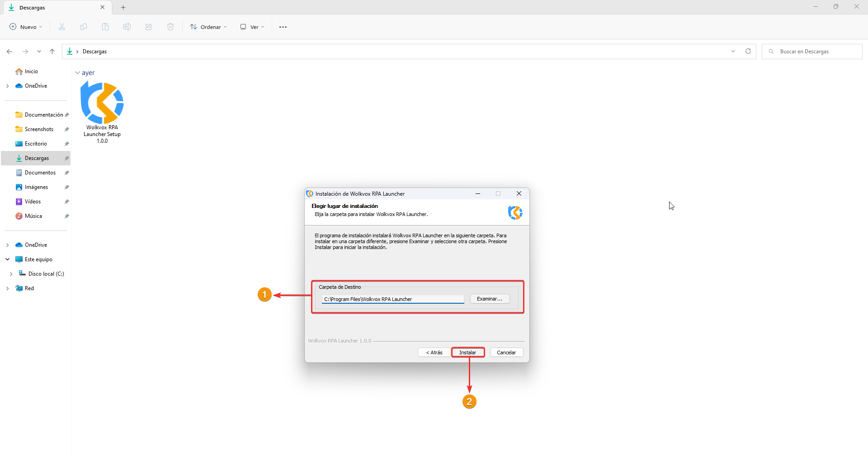Minimize the installer dialog
Image resolution: width=868 pixels, height=456 pixels.
pyautogui.click(x=478, y=193)
